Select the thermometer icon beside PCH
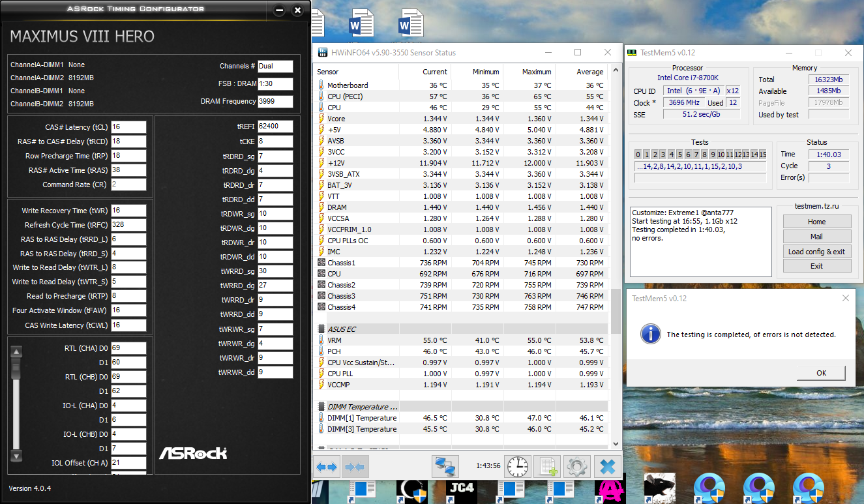 tap(321, 351)
